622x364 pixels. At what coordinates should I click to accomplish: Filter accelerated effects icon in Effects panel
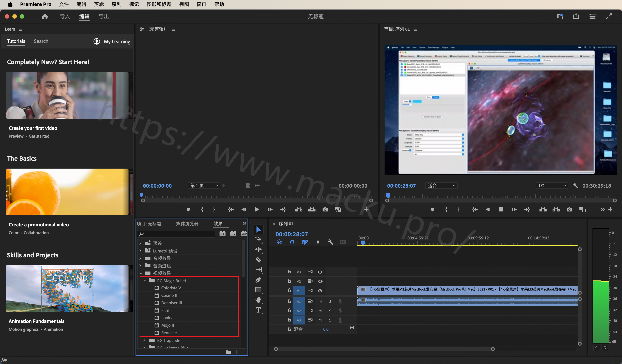click(222, 233)
